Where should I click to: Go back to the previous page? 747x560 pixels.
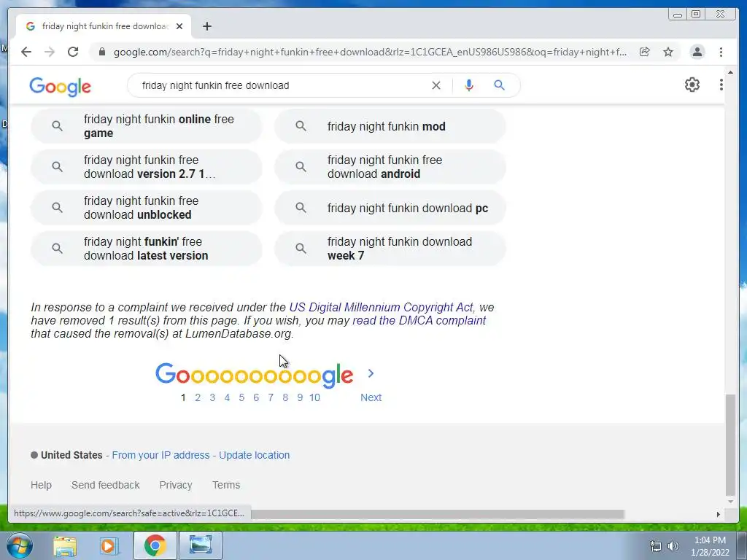tap(26, 52)
